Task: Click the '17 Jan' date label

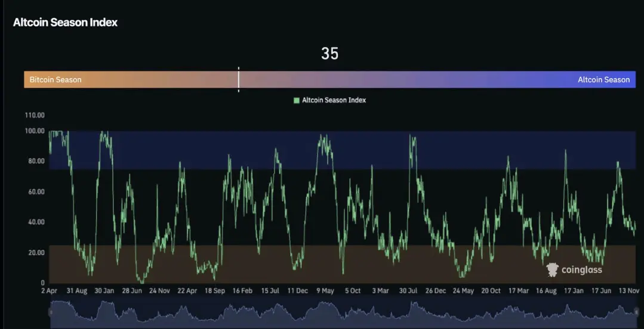Action: [574, 291]
